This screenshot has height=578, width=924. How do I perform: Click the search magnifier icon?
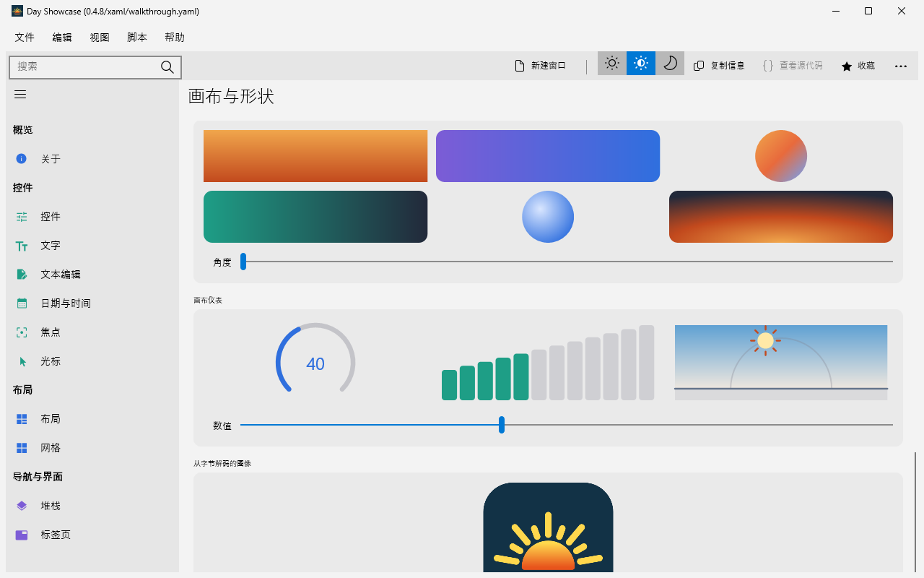point(167,67)
